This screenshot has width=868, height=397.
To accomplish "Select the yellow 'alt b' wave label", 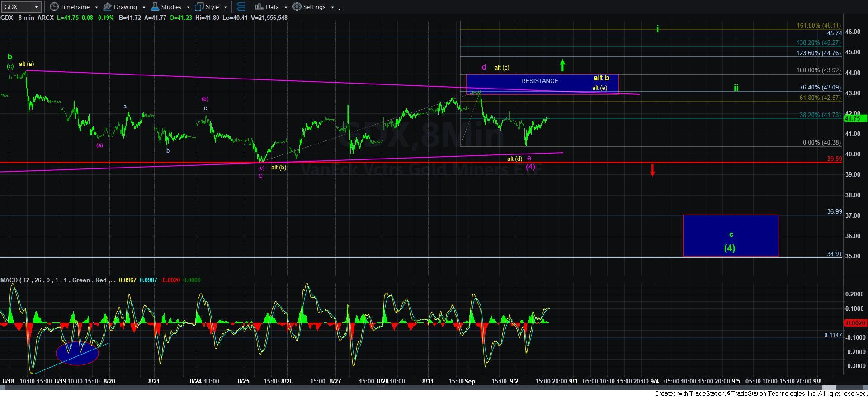I will pyautogui.click(x=601, y=78).
